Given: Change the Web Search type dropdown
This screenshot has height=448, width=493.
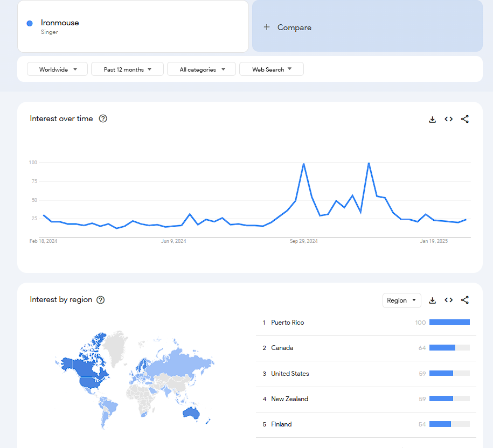Looking at the screenshot, I should 271,69.
